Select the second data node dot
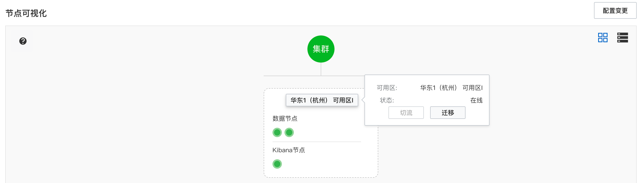The width and height of the screenshot is (644, 183). (x=289, y=132)
